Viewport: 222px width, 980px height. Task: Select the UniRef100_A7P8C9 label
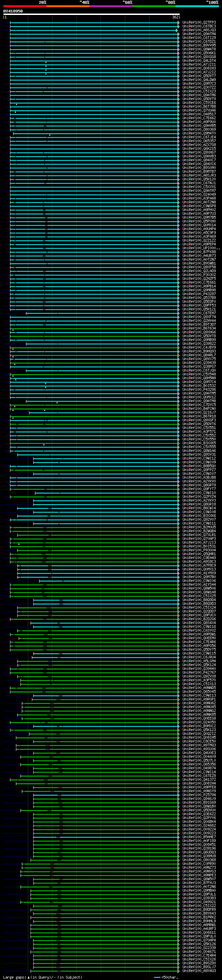pyautogui.click(x=199, y=565)
